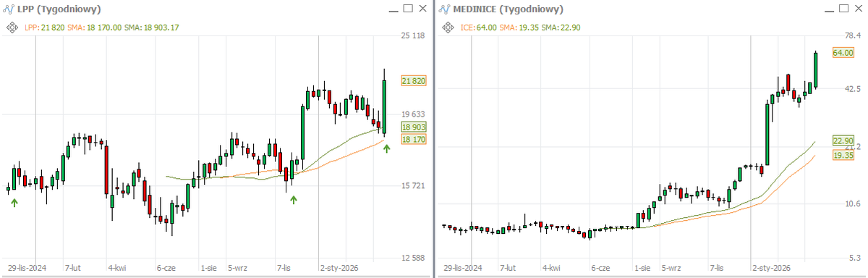Screen dimensions: 868x278
Task: Click 1-sie date in MEDINICE chart
Action: [x=642, y=268]
